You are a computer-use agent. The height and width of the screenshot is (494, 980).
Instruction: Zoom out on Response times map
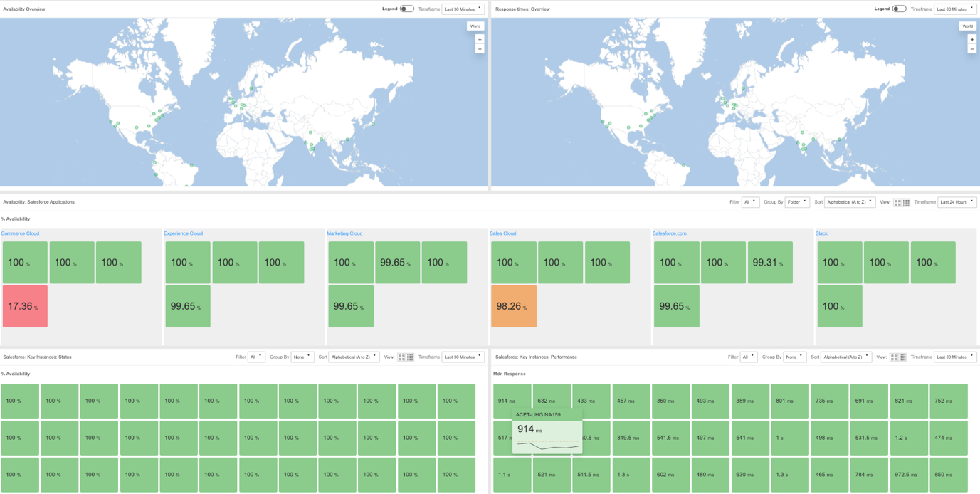click(x=971, y=49)
